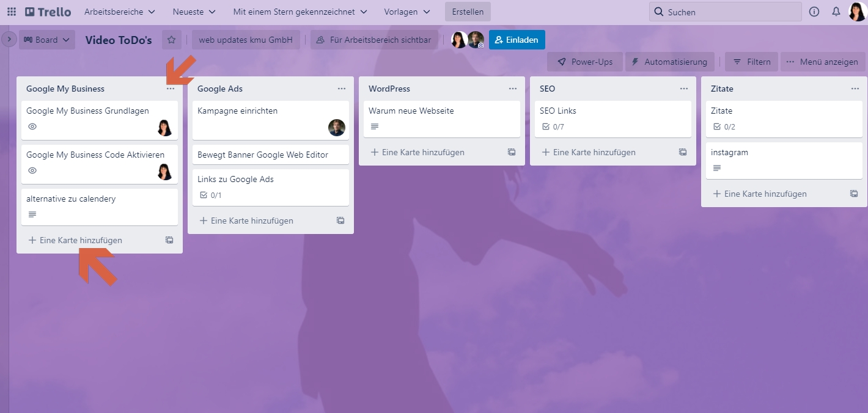868x413 pixels.
Task: Open the notifications bell icon
Action: pyautogui.click(x=836, y=11)
